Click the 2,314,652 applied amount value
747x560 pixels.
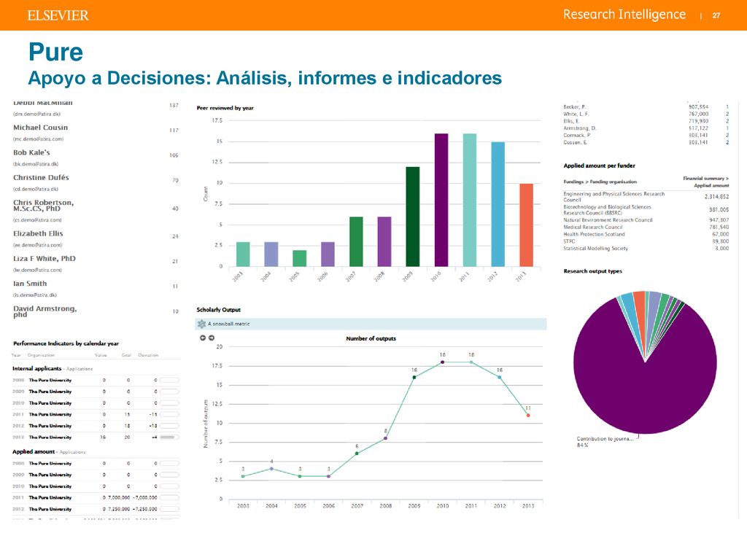point(716,197)
